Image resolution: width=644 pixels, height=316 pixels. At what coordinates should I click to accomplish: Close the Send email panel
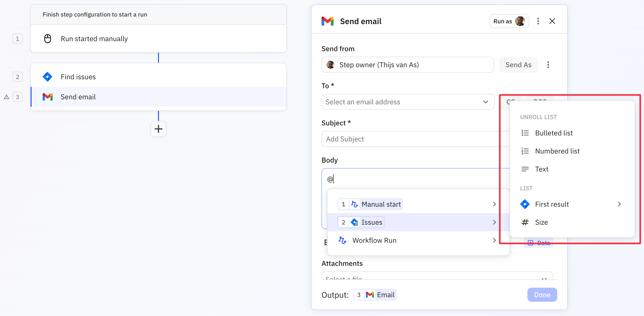click(552, 21)
